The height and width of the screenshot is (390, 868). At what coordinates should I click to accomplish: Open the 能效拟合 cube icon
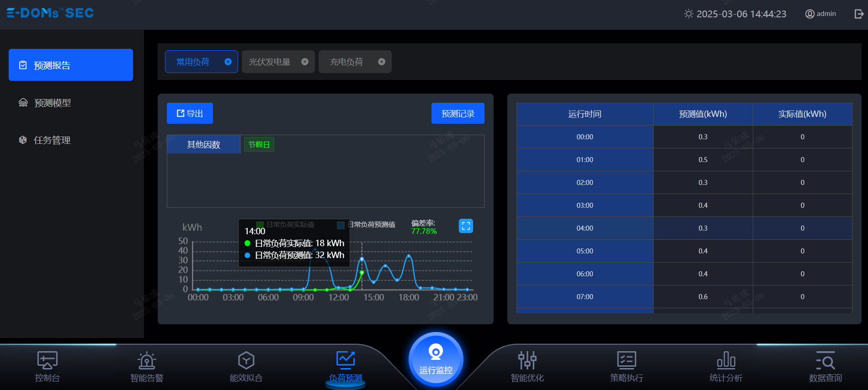(246, 360)
